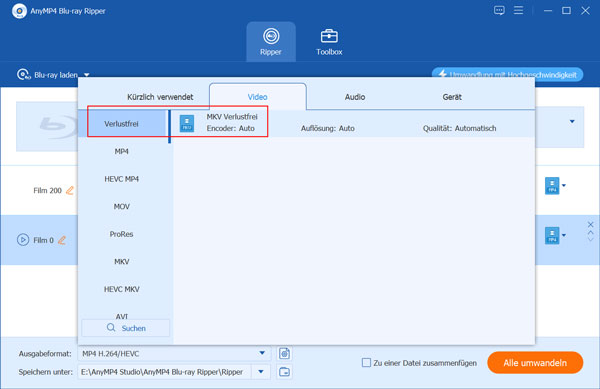Switch to the Gerät tab
Viewport: 600px width, 389px height.
[x=452, y=97]
